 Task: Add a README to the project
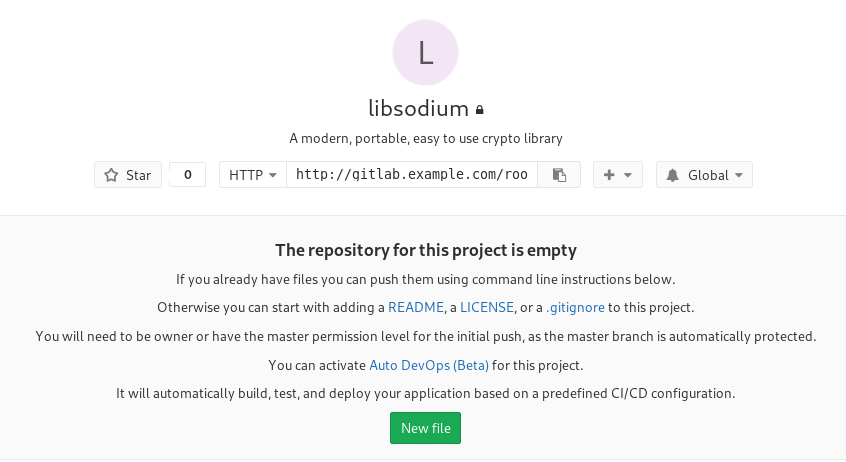click(x=409, y=307)
